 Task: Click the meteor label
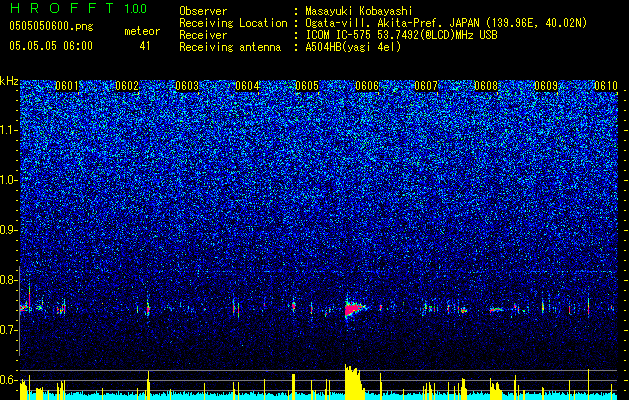click(142, 31)
